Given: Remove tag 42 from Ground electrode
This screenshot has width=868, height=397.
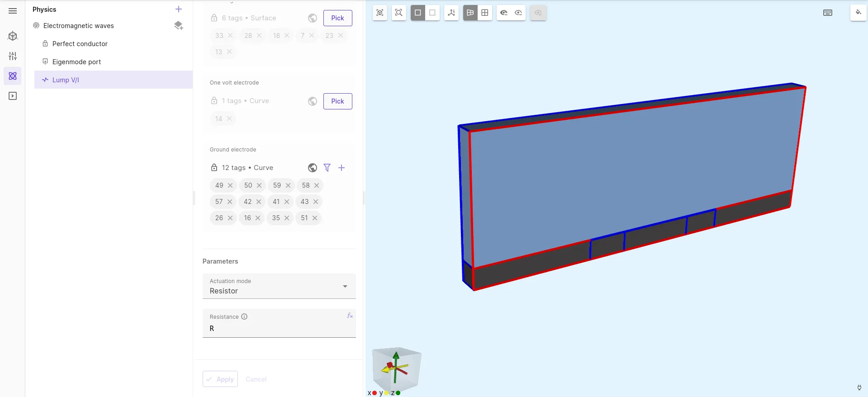Looking at the screenshot, I should coord(259,202).
